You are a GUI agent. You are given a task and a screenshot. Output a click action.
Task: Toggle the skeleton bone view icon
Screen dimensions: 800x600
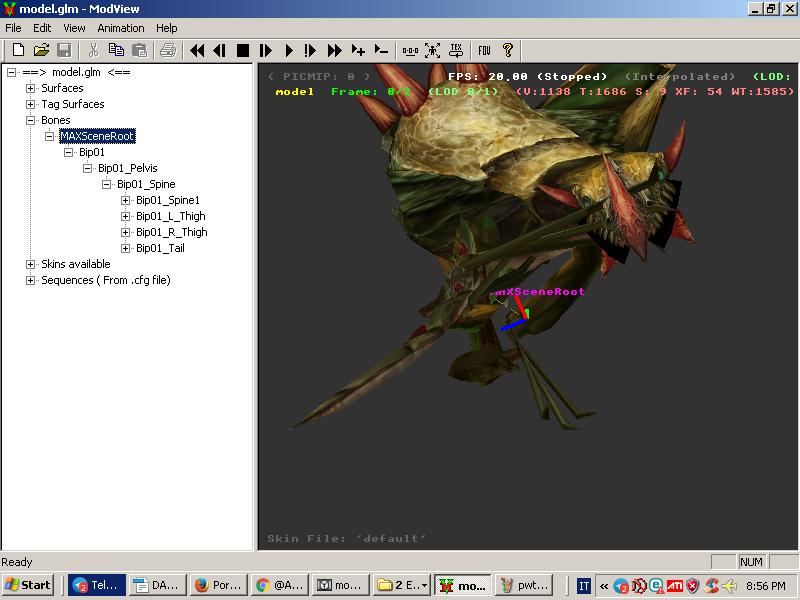[433, 50]
